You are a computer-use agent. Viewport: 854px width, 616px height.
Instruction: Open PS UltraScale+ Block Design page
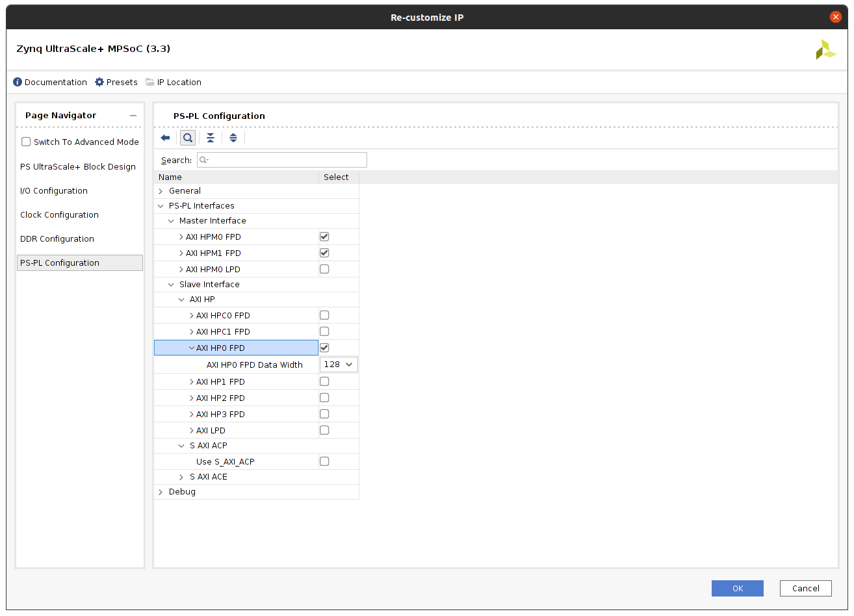78,166
